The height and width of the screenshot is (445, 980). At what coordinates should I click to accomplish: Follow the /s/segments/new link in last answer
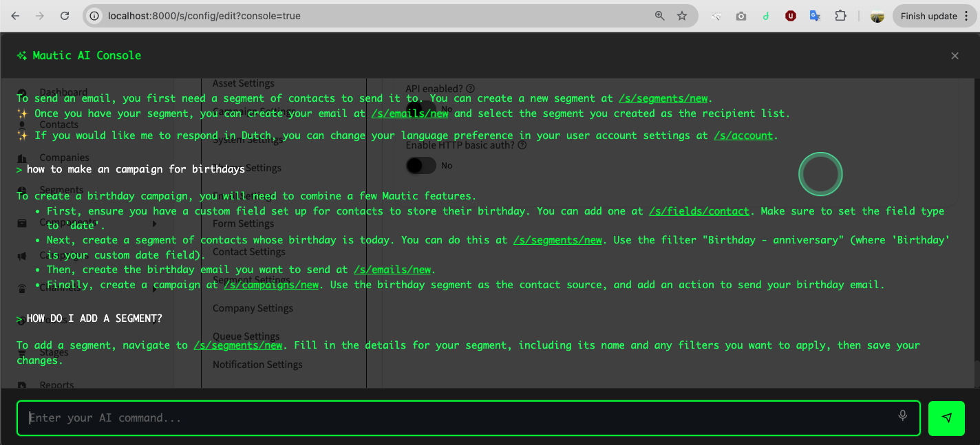(x=238, y=345)
